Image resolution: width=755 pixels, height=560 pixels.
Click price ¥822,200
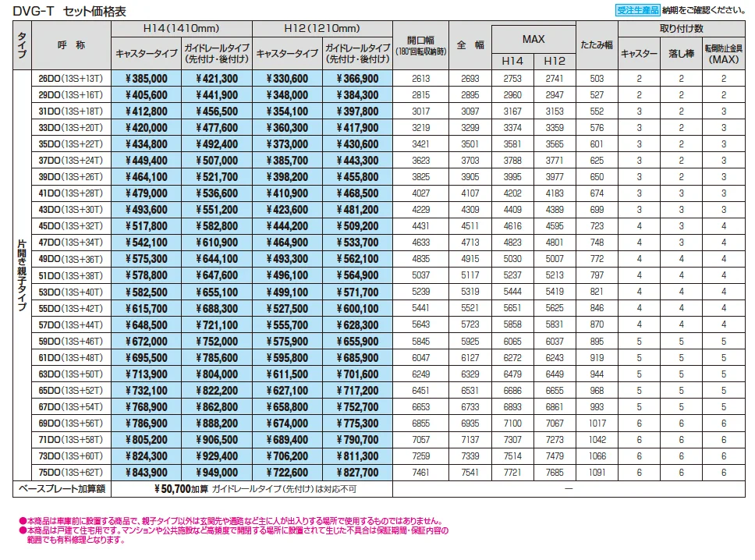[217, 391]
